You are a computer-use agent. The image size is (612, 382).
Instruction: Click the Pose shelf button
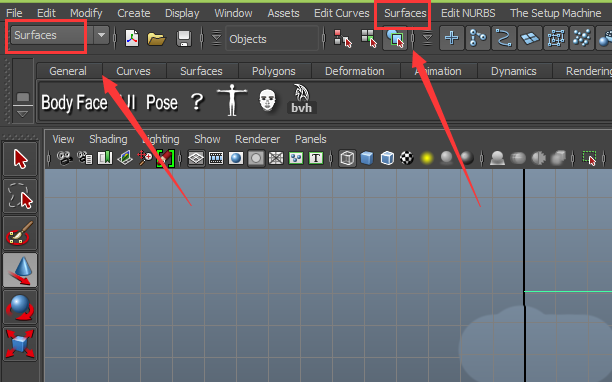click(162, 103)
